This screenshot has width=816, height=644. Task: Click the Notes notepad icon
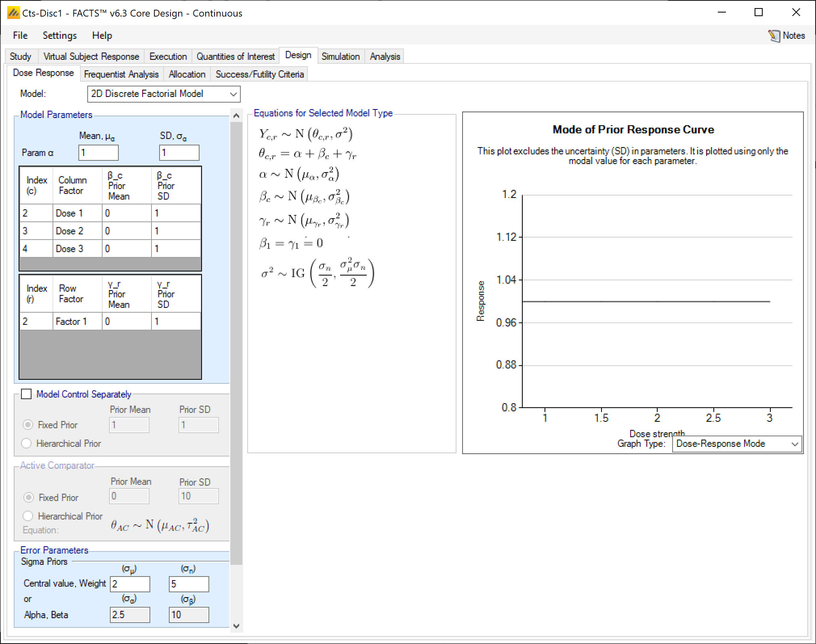click(x=774, y=36)
